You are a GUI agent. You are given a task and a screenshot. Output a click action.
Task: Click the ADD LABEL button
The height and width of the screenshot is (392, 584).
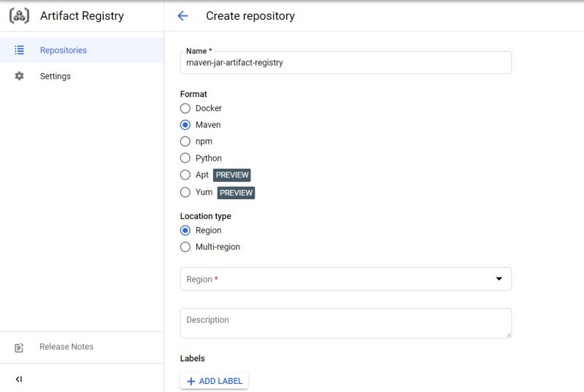click(x=214, y=381)
